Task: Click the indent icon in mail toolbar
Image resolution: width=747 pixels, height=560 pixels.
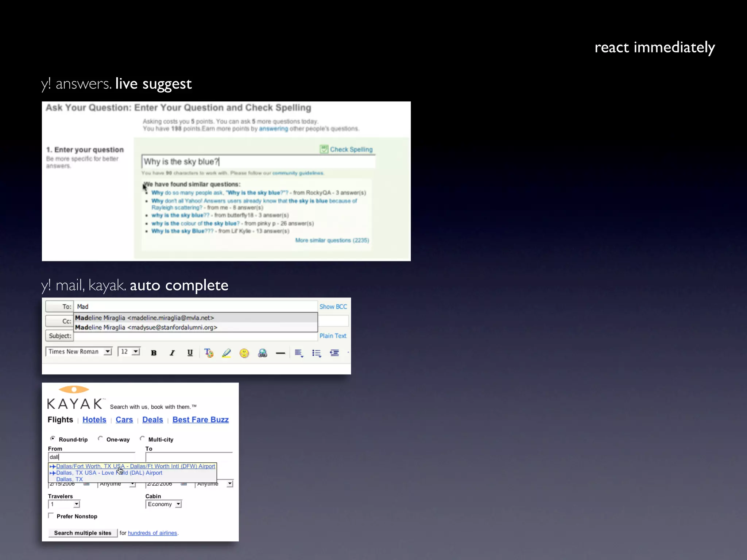Action: click(x=334, y=353)
